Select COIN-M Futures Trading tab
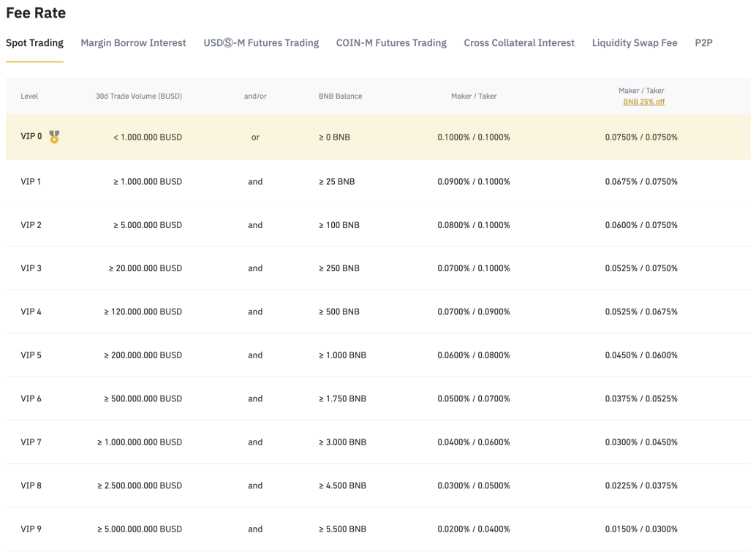 (391, 43)
